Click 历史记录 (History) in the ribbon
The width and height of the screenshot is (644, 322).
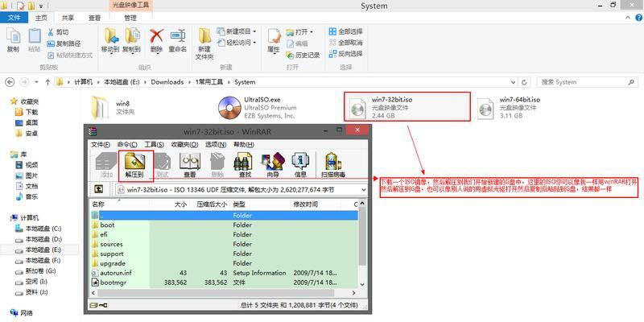[x=303, y=55]
